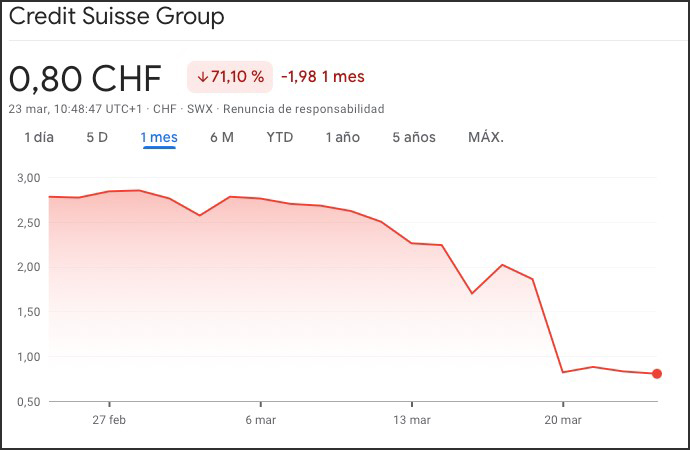
Task: Show the 1 año price history
Action: click(x=342, y=137)
